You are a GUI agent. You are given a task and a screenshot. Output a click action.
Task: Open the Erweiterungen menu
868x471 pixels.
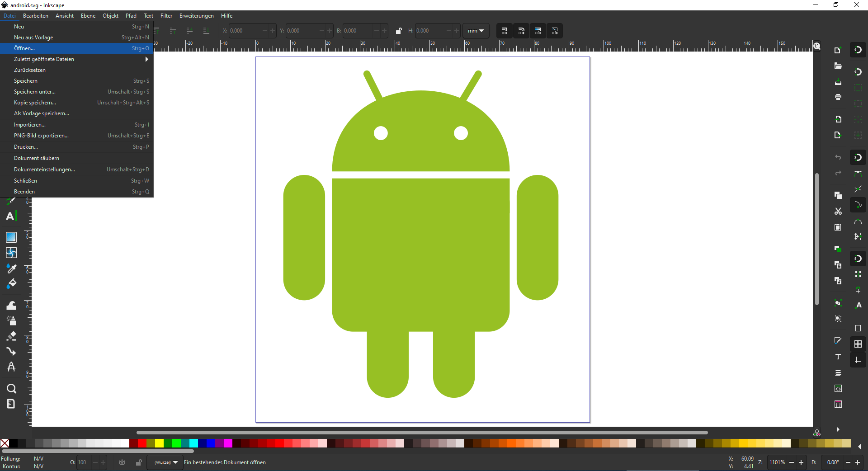(x=196, y=15)
